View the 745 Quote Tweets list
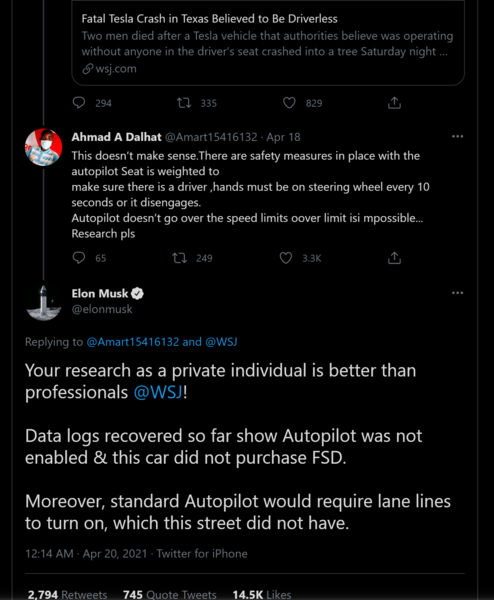The width and height of the screenshot is (494, 600). click(x=170, y=594)
